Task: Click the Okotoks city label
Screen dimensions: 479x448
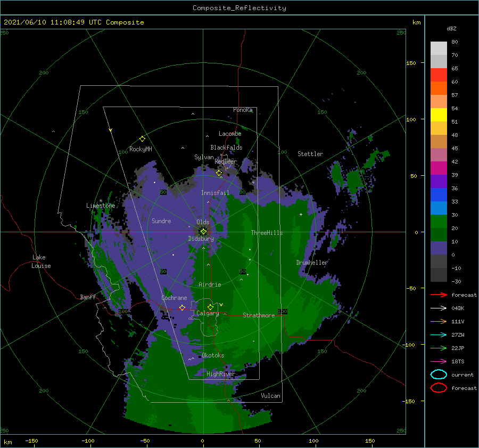Action: 213,355
